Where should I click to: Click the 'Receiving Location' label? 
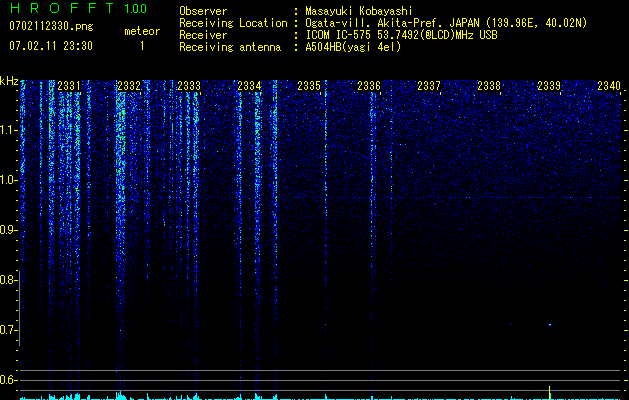(x=233, y=23)
